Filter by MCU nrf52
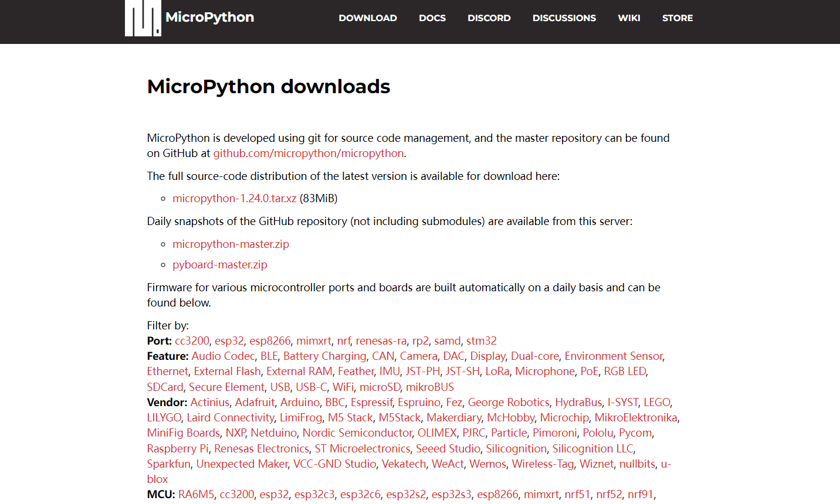 [609, 495]
